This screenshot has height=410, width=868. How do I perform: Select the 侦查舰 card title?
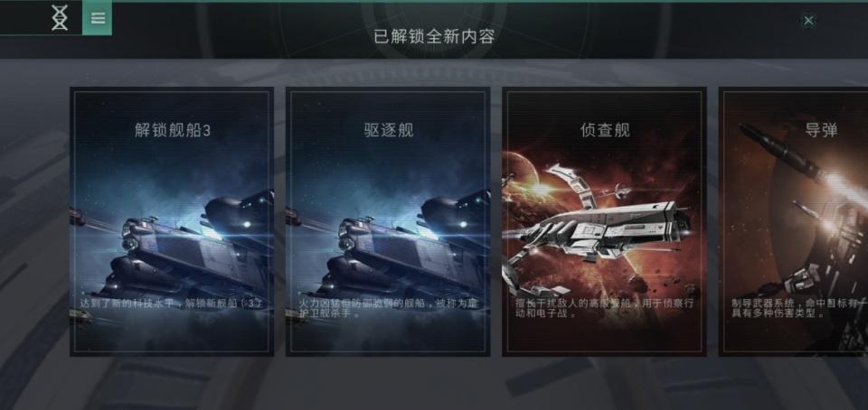[605, 130]
